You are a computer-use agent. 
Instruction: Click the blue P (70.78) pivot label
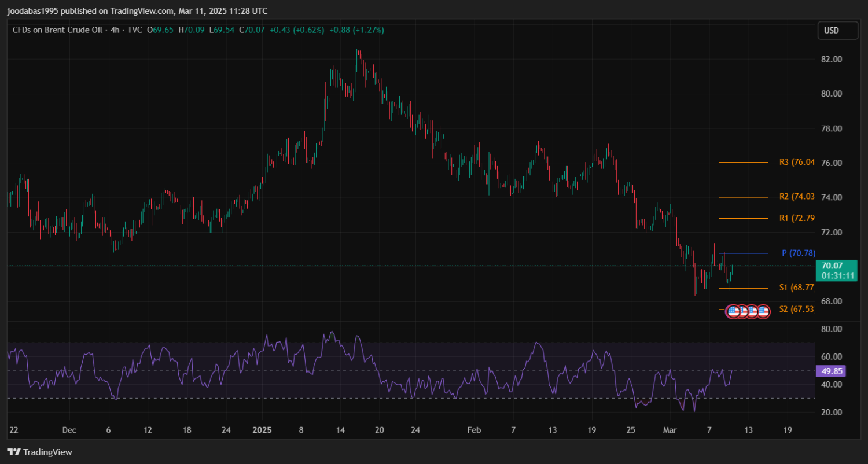[799, 253]
